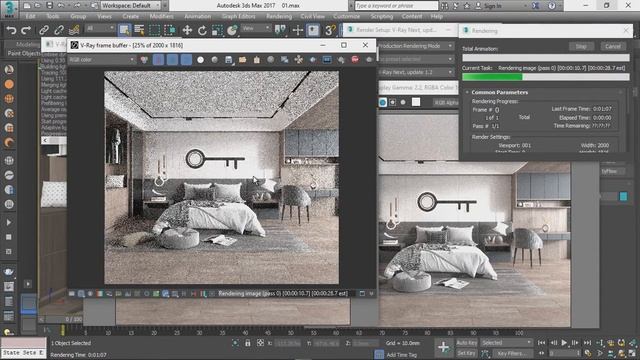Choose the Rectangular Selection Region tool
The width and height of the screenshot is (640, 360).
click(154, 30)
